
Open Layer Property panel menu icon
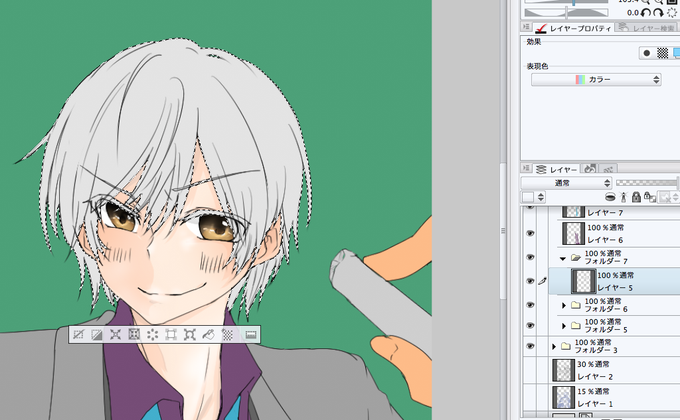click(526, 27)
